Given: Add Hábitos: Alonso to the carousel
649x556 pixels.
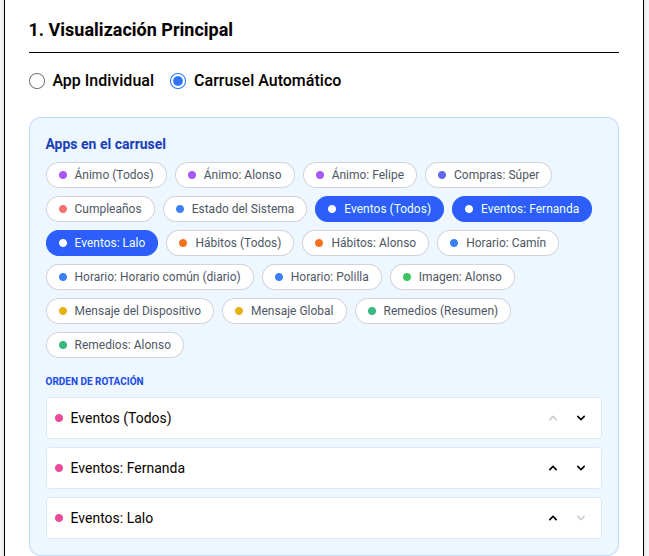Looking at the screenshot, I should pos(365,243).
